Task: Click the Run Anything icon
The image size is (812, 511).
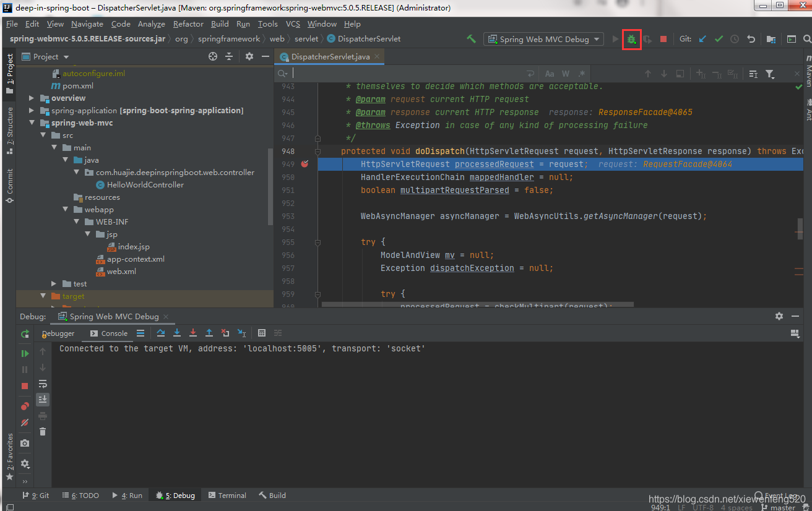Action: coord(792,39)
